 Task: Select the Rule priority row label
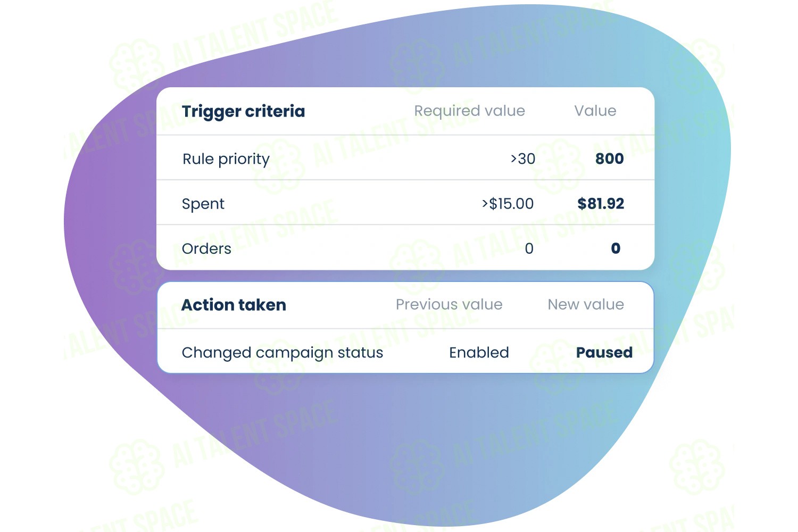tap(226, 159)
